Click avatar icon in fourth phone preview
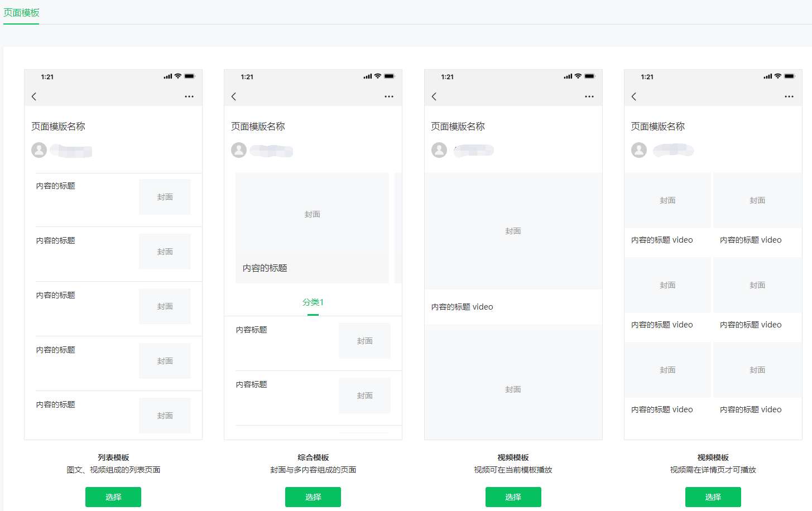Image resolution: width=812 pixels, height=511 pixels. pyautogui.click(x=639, y=150)
